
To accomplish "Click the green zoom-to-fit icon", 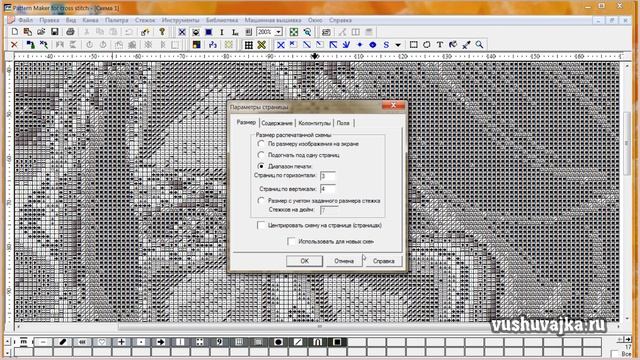I will (x=293, y=32).
